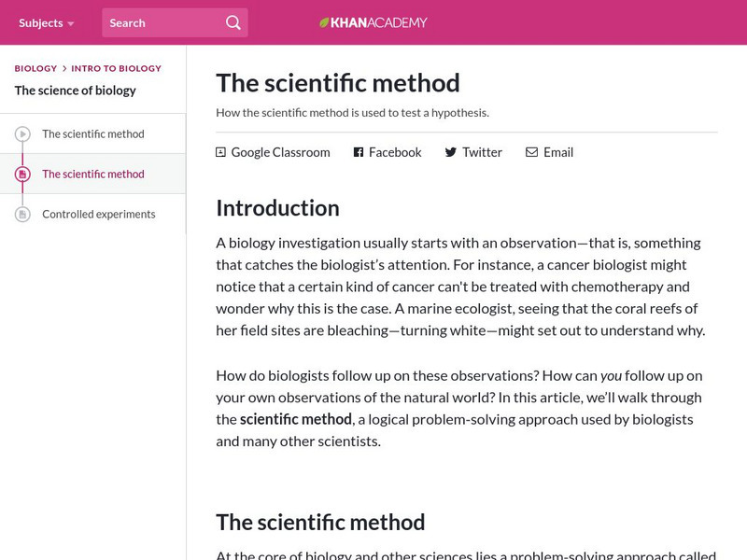Open the Email share icon

pos(532,151)
